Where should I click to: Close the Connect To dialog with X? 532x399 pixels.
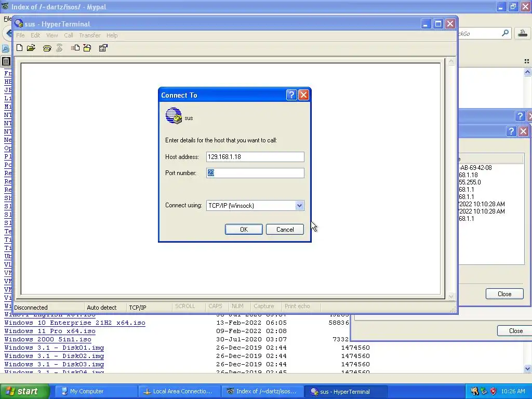[303, 95]
